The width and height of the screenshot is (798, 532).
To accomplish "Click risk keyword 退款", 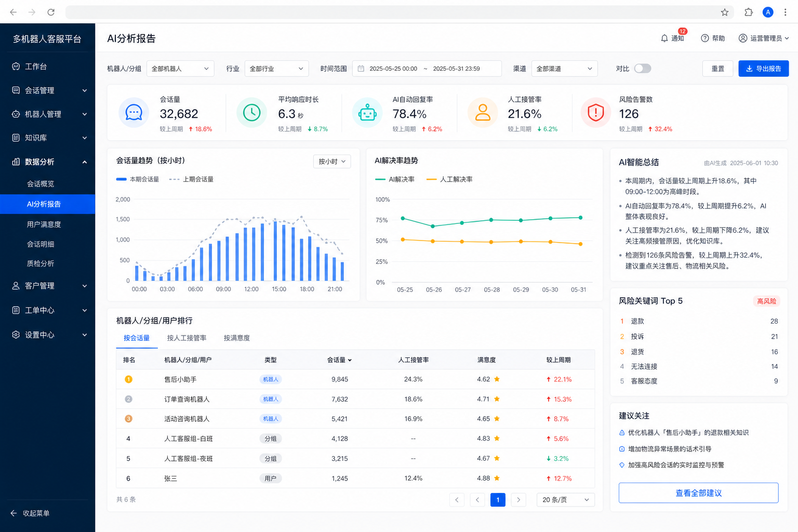I will (x=637, y=322).
